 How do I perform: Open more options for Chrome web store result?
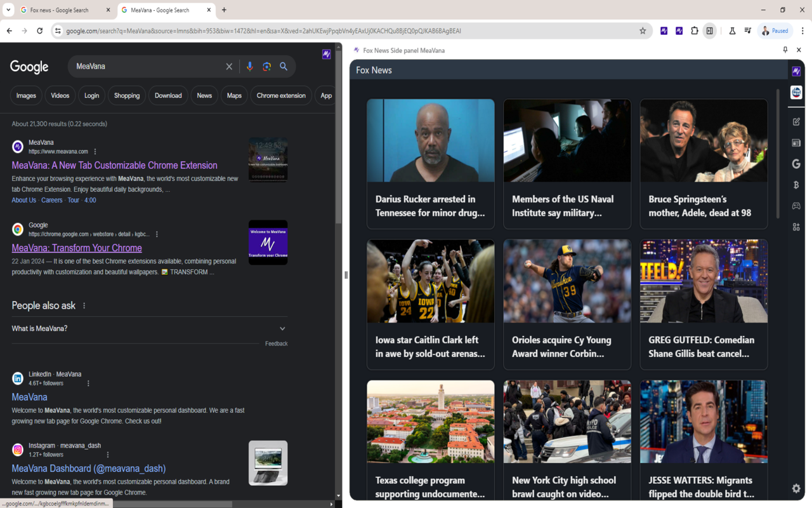(x=157, y=234)
